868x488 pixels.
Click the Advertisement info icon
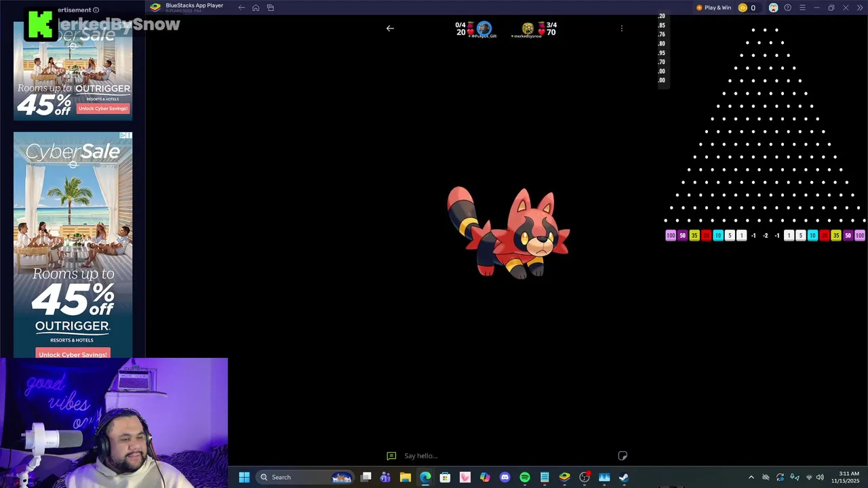[96, 10]
